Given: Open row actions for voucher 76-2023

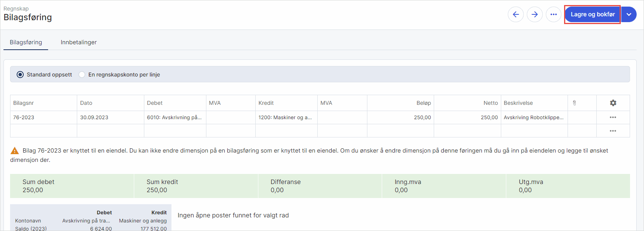Looking at the screenshot, I should pyautogui.click(x=613, y=117).
